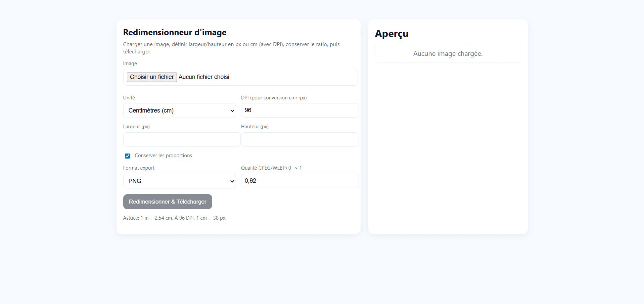Viewport: 644px width, 304px height.
Task: Click into the Hauteur (px) input field
Action: (300, 139)
